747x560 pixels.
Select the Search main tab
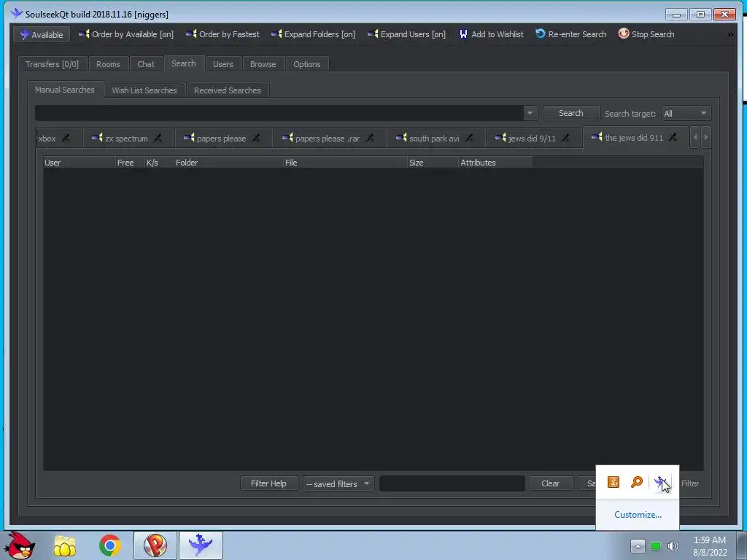tap(184, 63)
